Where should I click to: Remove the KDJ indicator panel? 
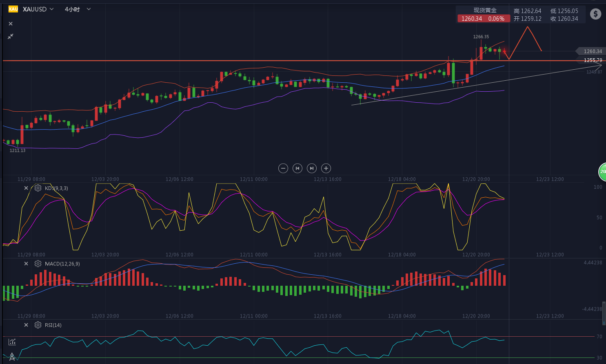click(26, 188)
